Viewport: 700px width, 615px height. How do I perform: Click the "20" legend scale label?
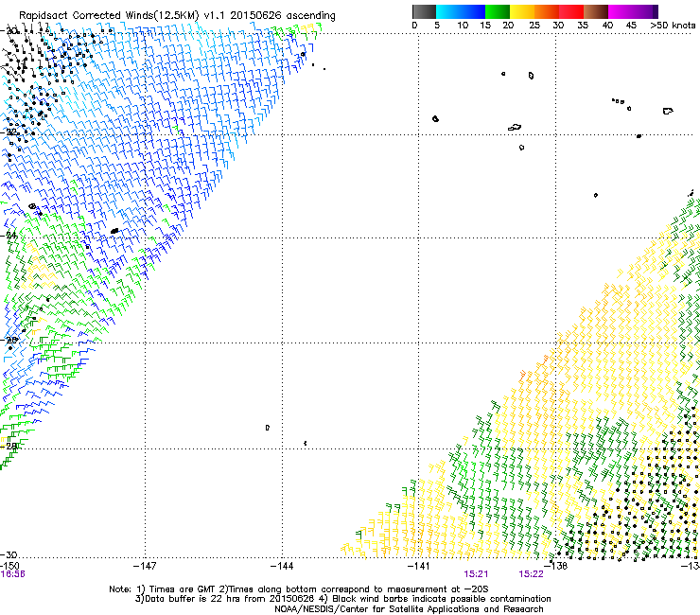[508, 26]
